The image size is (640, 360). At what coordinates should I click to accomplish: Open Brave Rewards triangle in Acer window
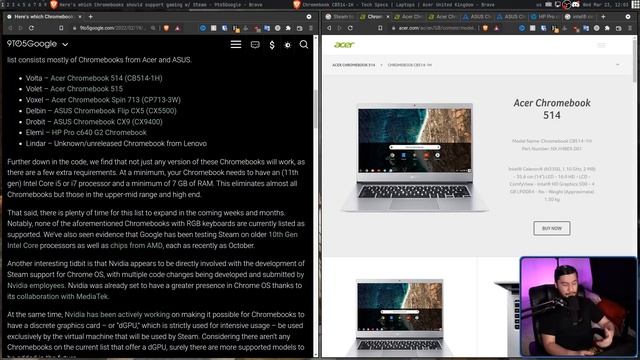point(496,28)
